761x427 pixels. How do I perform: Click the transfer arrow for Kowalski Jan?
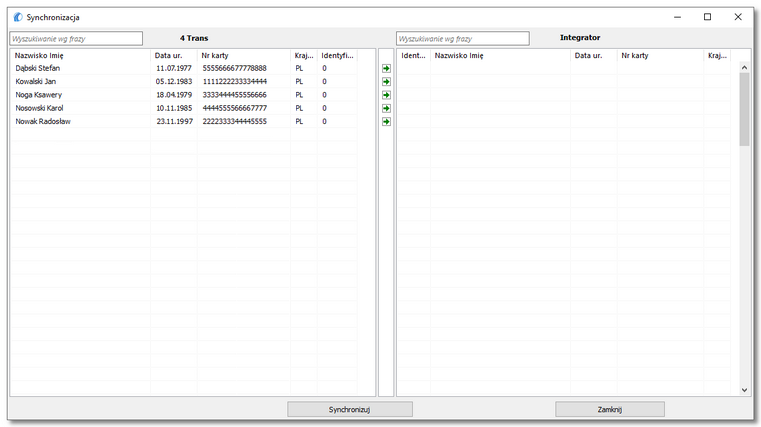point(386,82)
